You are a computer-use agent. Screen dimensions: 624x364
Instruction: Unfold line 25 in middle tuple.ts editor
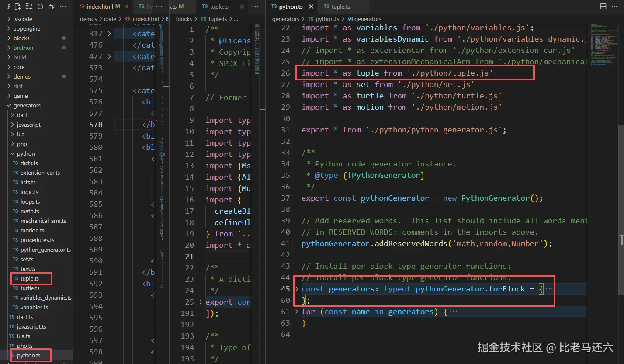[201, 302]
